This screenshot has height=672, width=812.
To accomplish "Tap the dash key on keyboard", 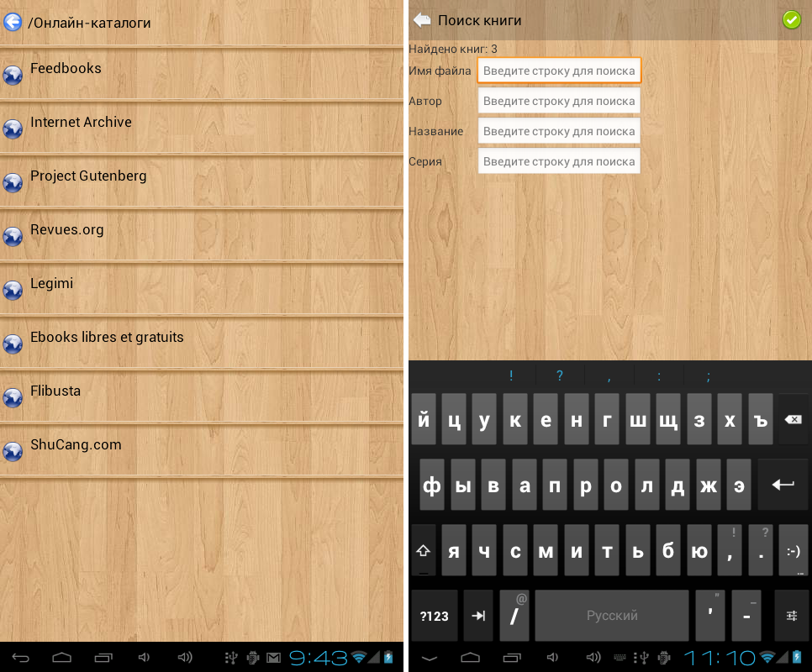I will coord(746,616).
